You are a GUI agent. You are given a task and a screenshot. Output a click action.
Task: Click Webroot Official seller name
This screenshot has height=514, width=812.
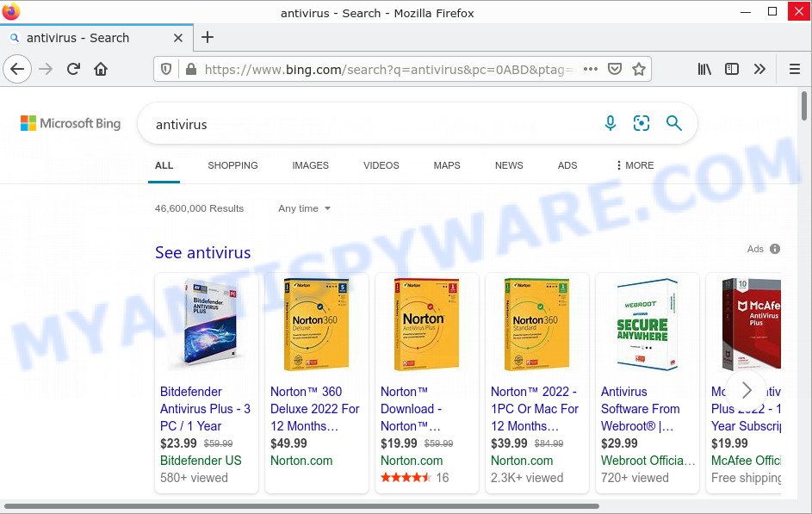[x=648, y=461]
